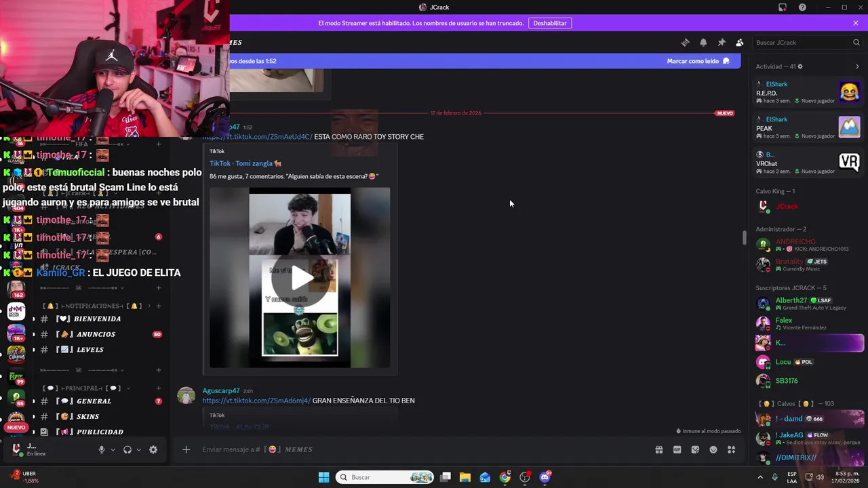
Task: Open headphone output options dropdown
Action: [138, 449]
